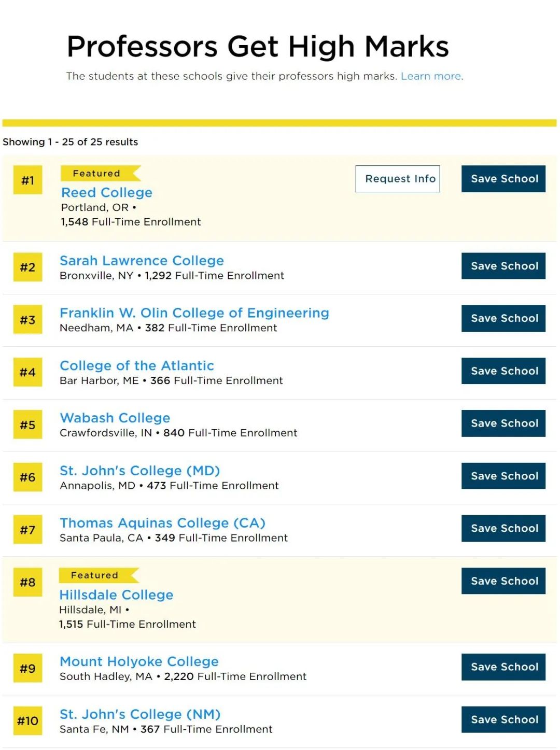The height and width of the screenshot is (750, 560).
Task: Click the #10 rank badge
Action: pos(27,721)
